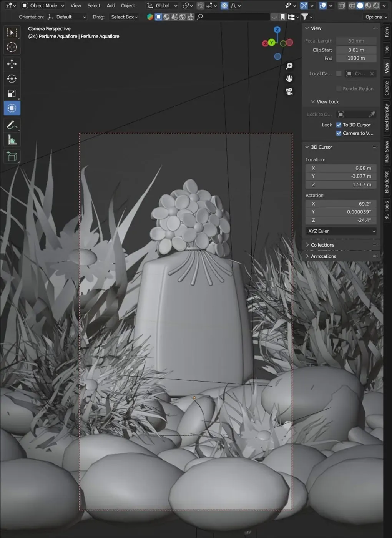Select the Annotate tool
Viewport: 392px width, 538px height.
[x=12, y=125]
